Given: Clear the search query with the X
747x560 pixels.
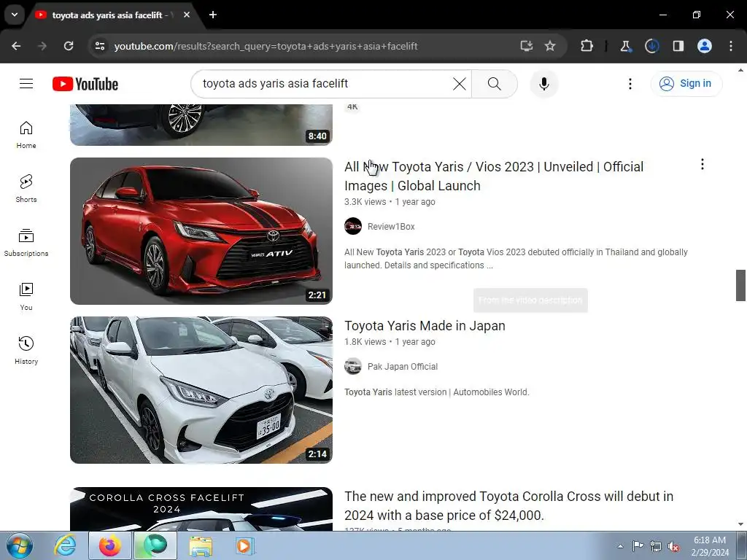Looking at the screenshot, I should 460,84.
